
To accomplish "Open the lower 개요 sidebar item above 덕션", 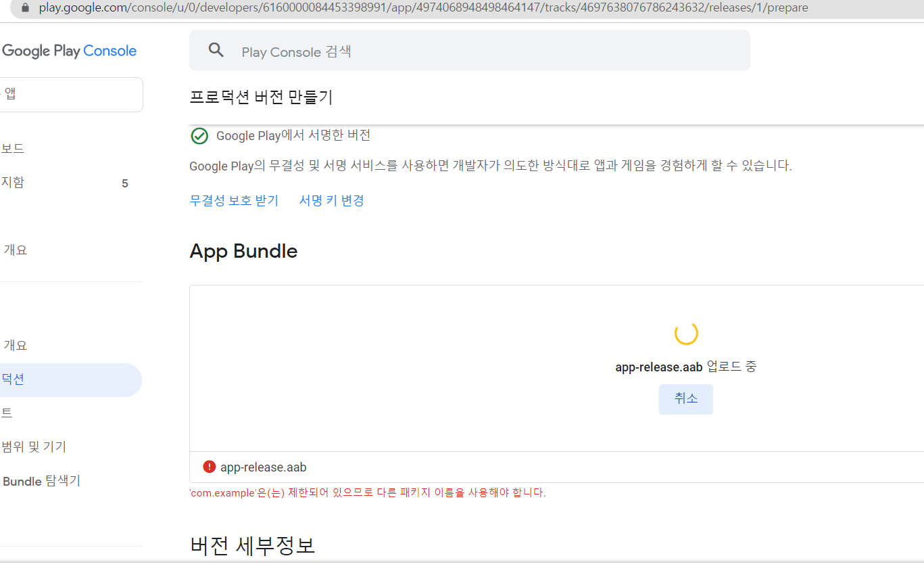I will pyautogui.click(x=16, y=346).
